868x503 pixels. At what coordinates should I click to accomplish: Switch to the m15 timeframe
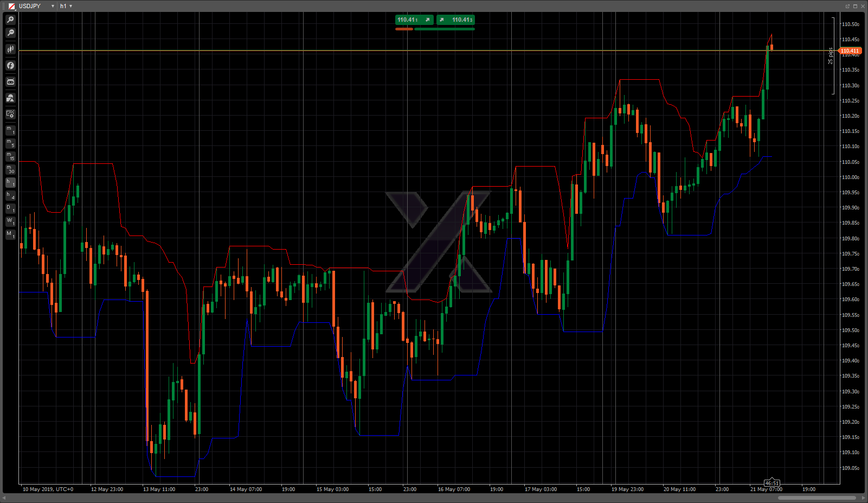[x=10, y=156]
